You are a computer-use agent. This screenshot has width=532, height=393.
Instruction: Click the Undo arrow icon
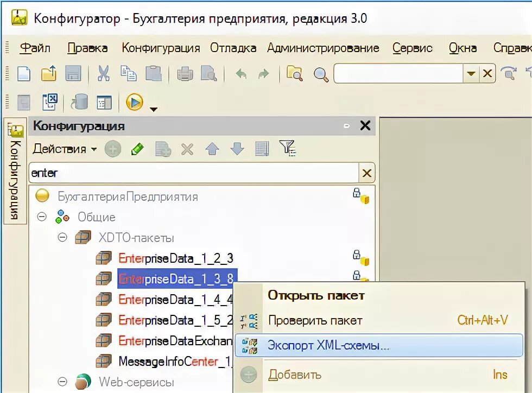241,74
